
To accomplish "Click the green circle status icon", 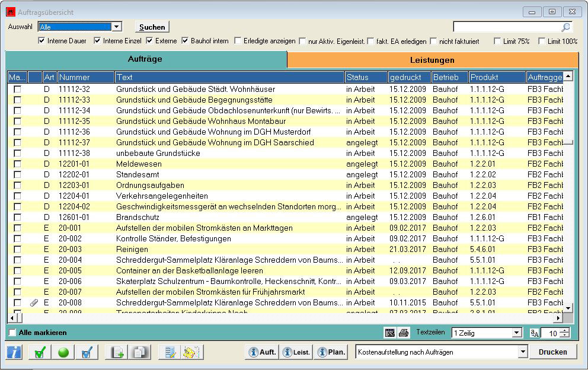I will pos(63,352).
